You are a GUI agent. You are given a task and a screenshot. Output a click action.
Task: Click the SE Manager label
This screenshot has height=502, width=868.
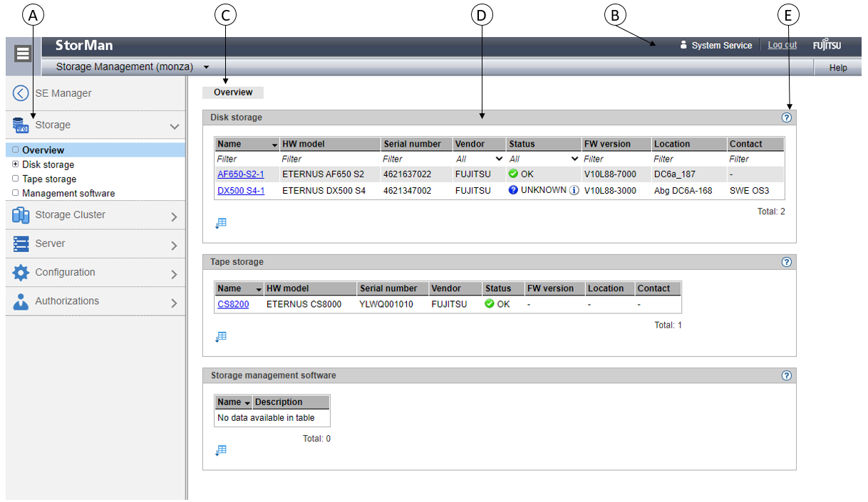point(63,93)
